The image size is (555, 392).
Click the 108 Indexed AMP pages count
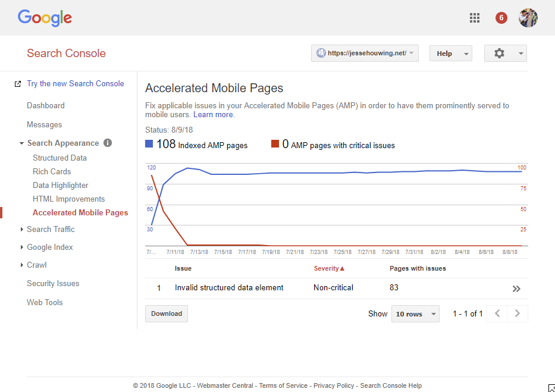point(166,144)
